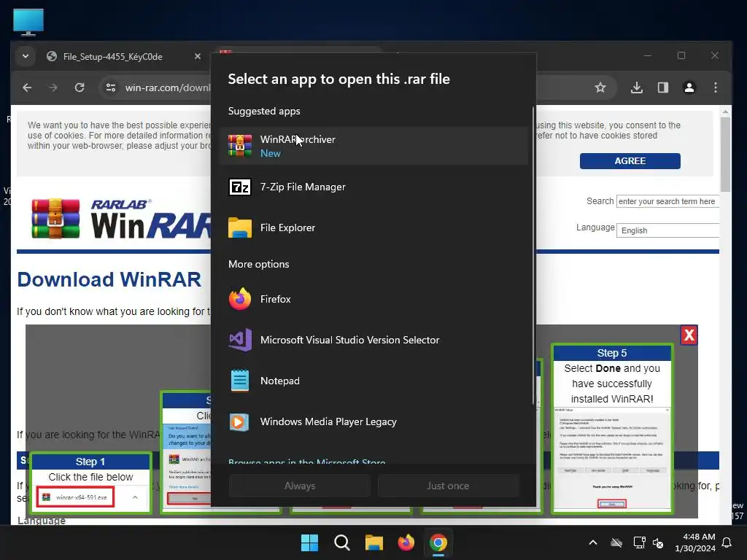Screen dimensions: 747x560
Task: Click the 'Suggested apps' label
Action: click(264, 111)
